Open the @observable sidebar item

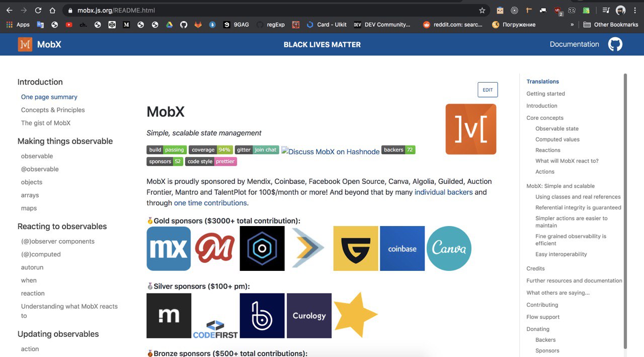coord(40,169)
